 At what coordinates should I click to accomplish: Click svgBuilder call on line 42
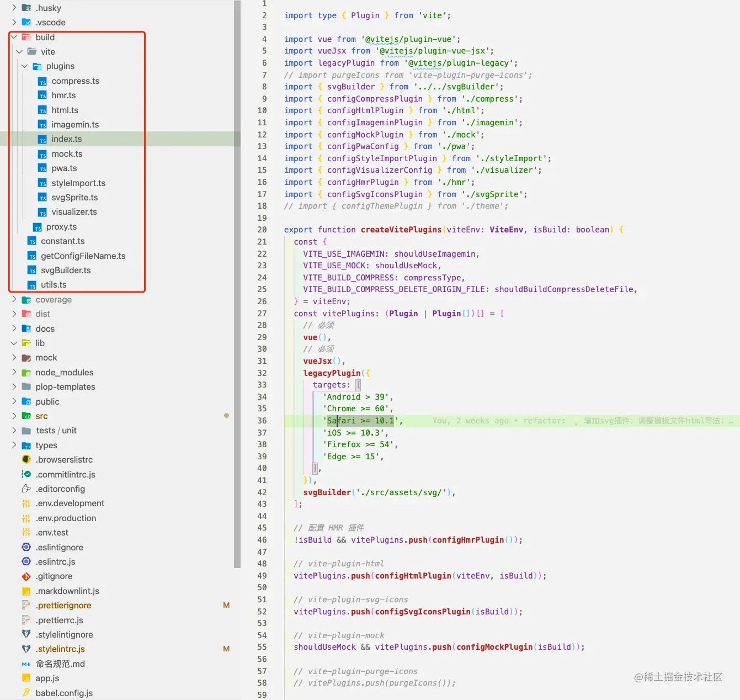[x=327, y=492]
